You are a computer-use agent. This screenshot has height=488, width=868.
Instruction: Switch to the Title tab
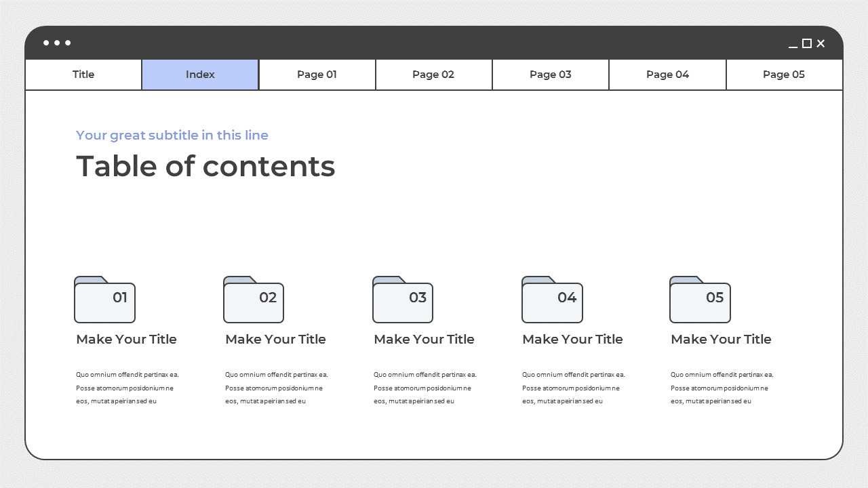(83, 75)
